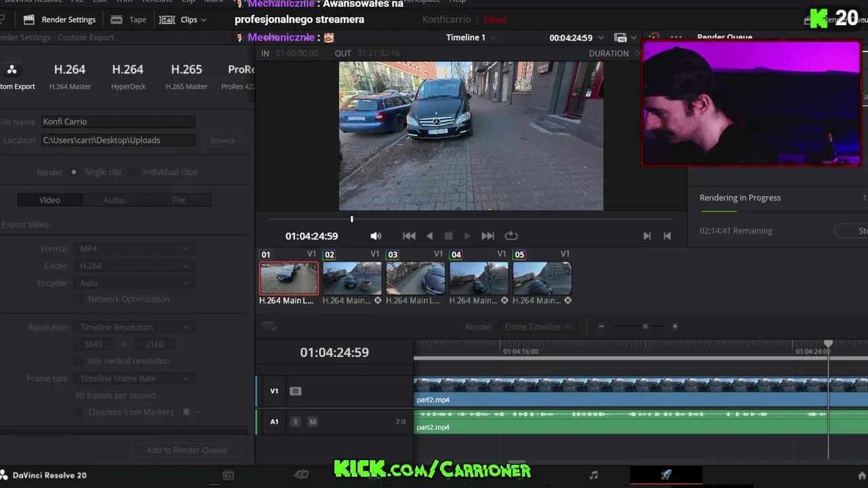Open Render Entire Timeline dropdown

538,327
